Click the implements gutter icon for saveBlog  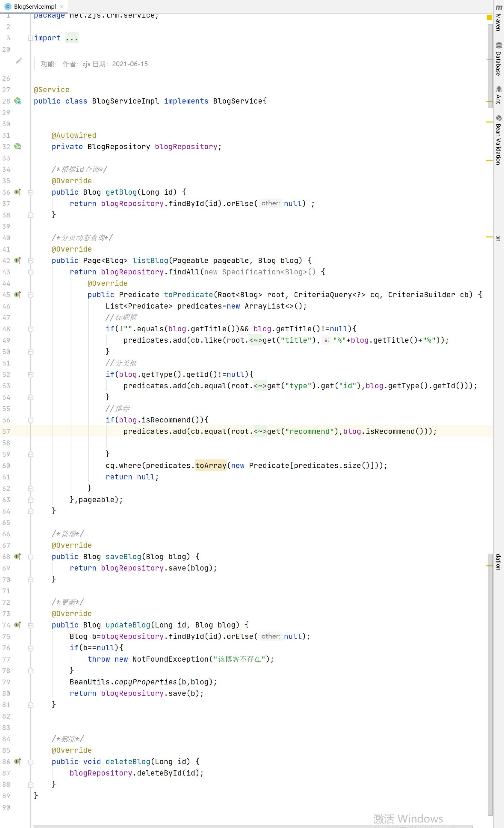coord(18,557)
